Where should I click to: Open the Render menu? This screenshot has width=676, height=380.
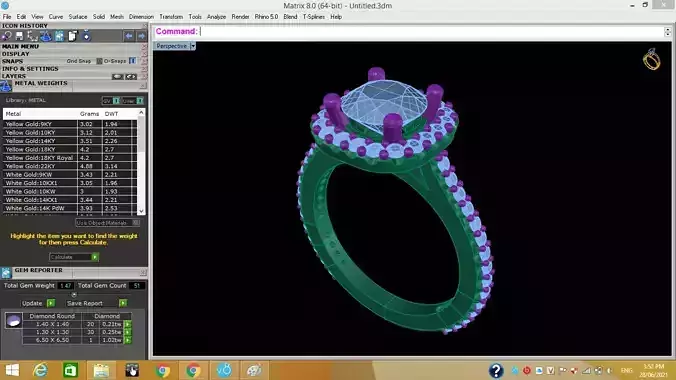[240, 17]
